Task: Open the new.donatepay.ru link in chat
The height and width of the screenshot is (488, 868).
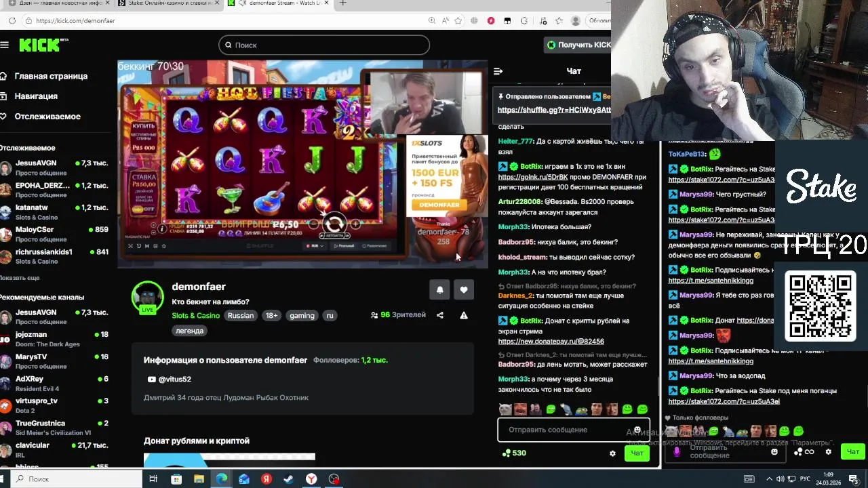Action: click(551, 342)
